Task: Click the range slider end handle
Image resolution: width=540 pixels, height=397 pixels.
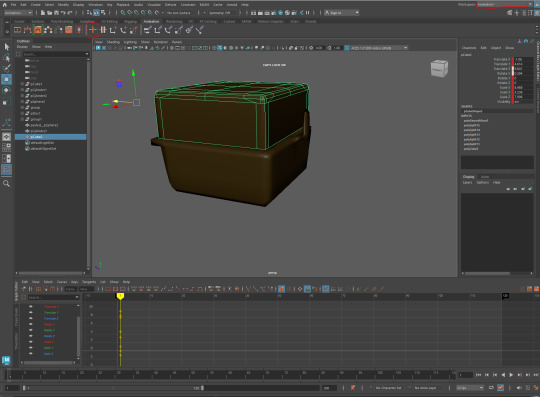Action: [x=202, y=388]
